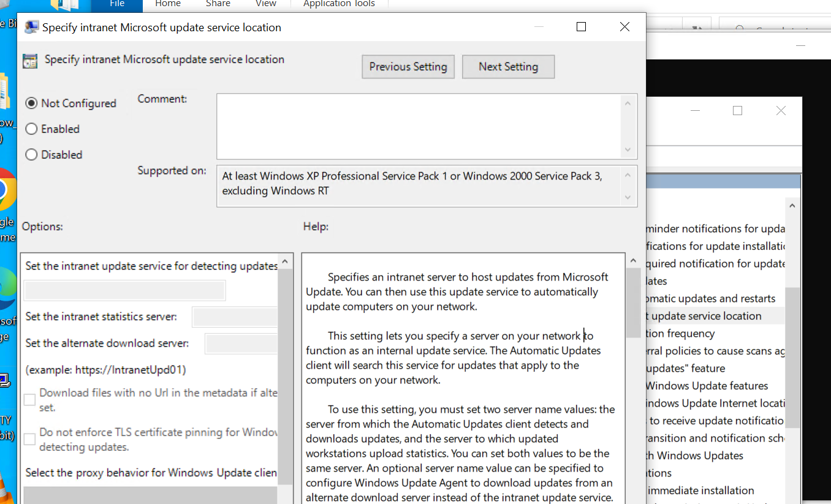This screenshot has width=831, height=504.
Task: Close the Specify intranet update dialog
Action: 624,27
